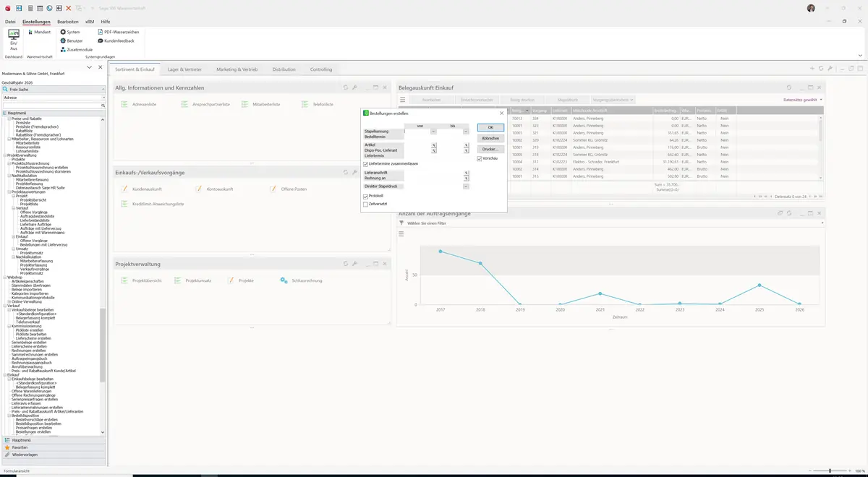Open the Kundenauskunft dashboard tile
This screenshot has height=477, width=868.
[141, 189]
